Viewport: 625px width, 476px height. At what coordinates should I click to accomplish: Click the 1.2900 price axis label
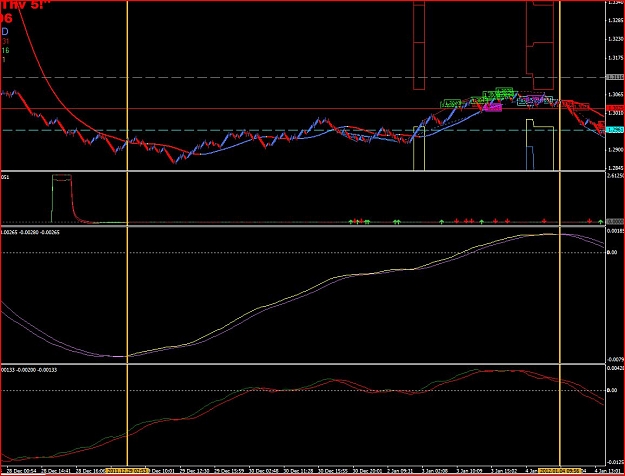(615, 149)
